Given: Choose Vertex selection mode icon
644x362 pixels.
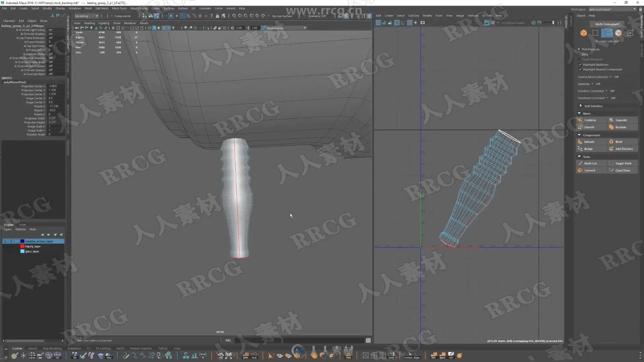Looking at the screenshot, I should tap(595, 33).
